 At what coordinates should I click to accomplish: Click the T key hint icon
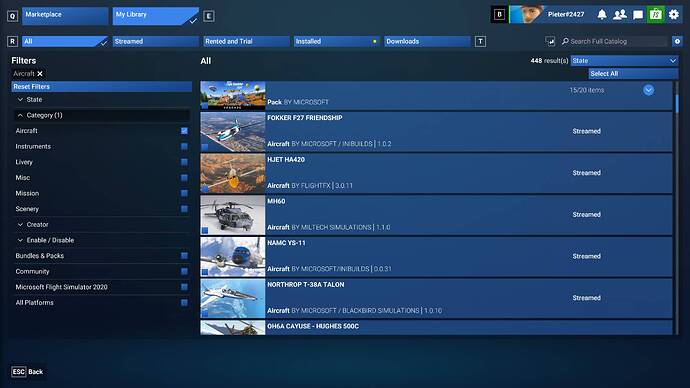(x=480, y=41)
